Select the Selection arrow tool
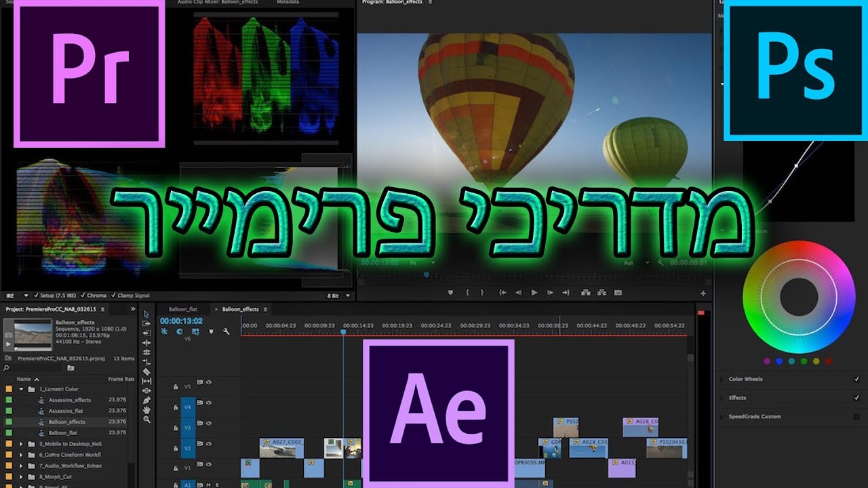The height and width of the screenshot is (488, 868). (146, 314)
